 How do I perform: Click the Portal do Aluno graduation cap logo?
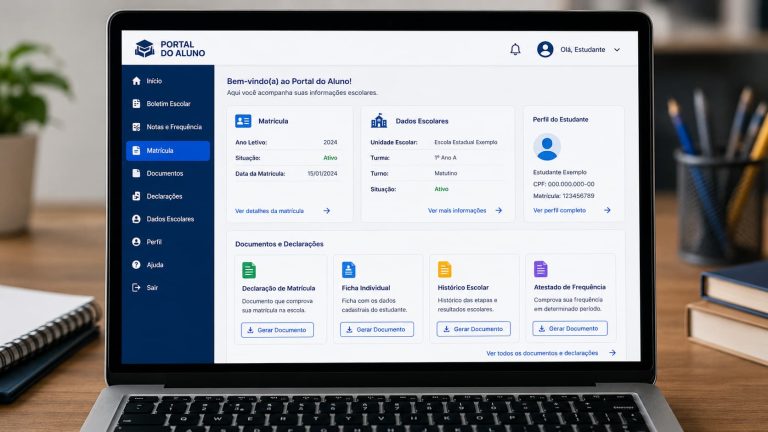[144, 48]
